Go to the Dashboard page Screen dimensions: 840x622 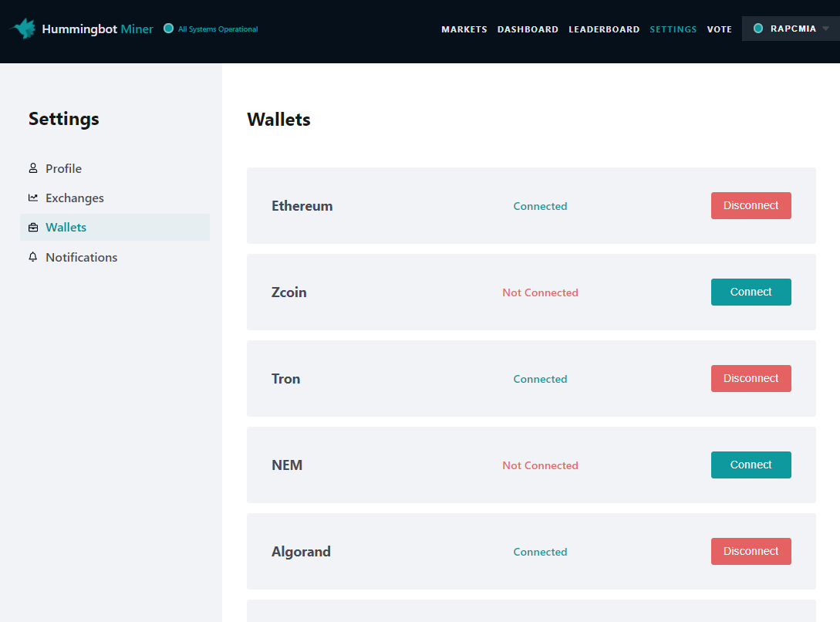point(528,29)
